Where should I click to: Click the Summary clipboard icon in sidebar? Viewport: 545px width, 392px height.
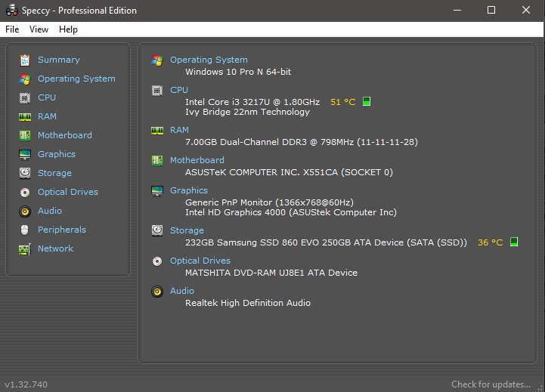pyautogui.click(x=25, y=60)
